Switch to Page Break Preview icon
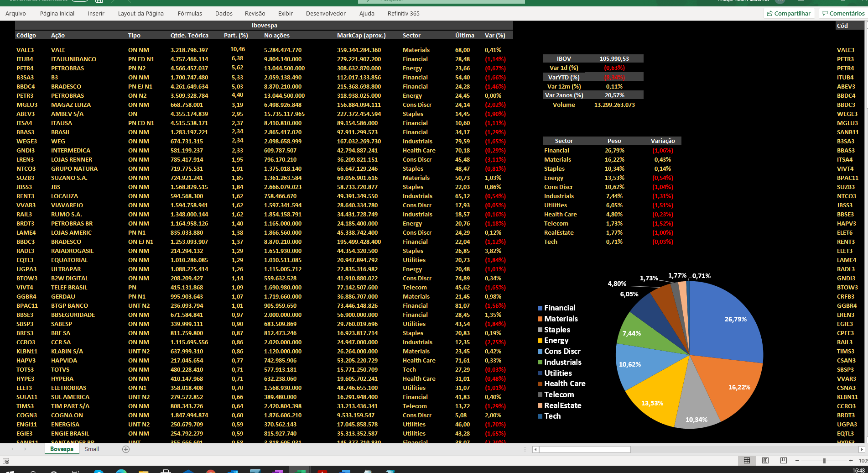Viewport: 868px width, 473px height. point(784,460)
